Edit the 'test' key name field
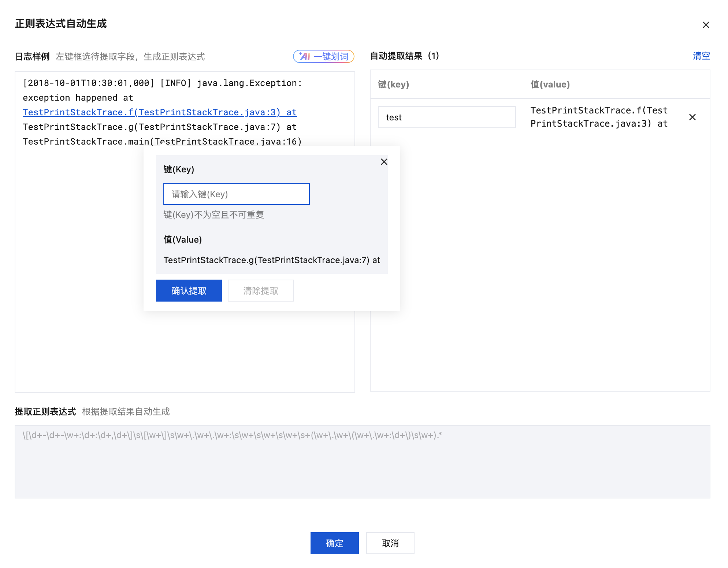728x568 pixels. (x=446, y=117)
